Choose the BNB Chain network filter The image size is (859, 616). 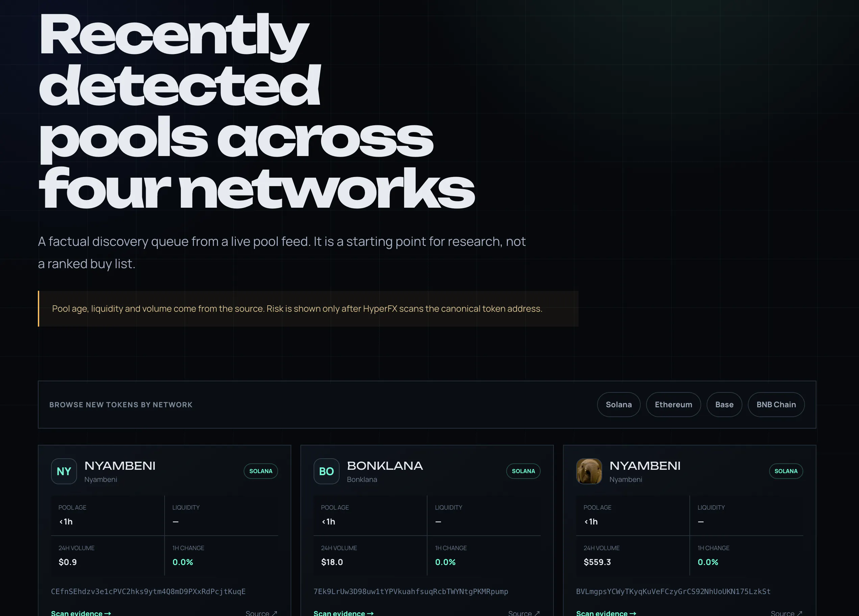pos(776,404)
